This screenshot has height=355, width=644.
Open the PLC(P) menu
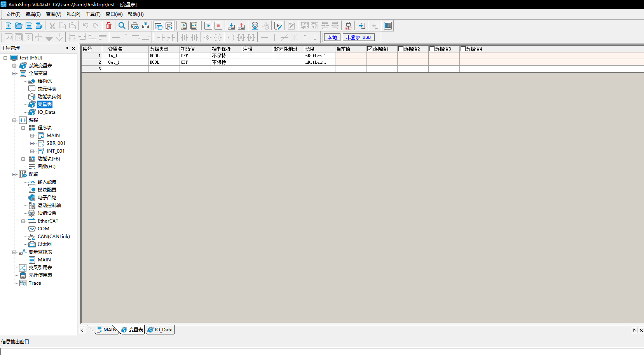click(x=73, y=14)
